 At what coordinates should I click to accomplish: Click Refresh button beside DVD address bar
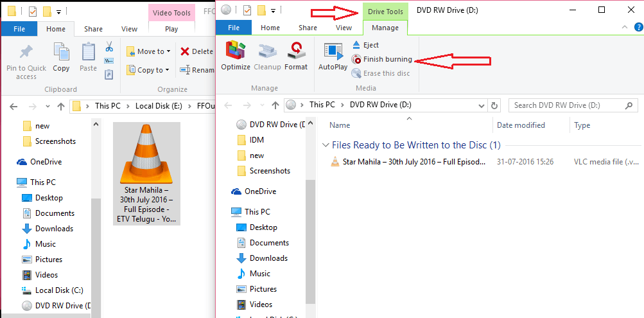(x=494, y=105)
